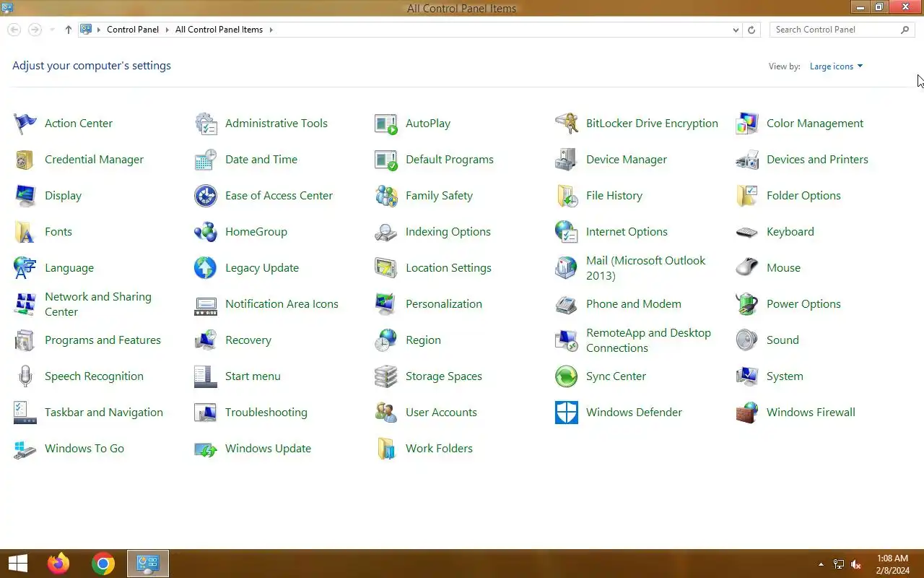This screenshot has width=924, height=578.
Task: Open the Legacy Update globe icon
Action: (206, 268)
